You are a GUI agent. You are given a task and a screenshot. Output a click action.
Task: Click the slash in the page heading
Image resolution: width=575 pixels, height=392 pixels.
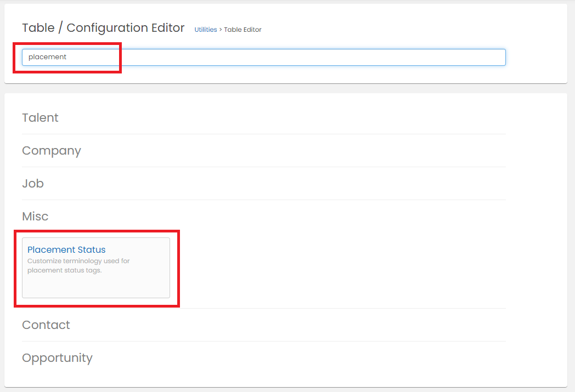(59, 28)
